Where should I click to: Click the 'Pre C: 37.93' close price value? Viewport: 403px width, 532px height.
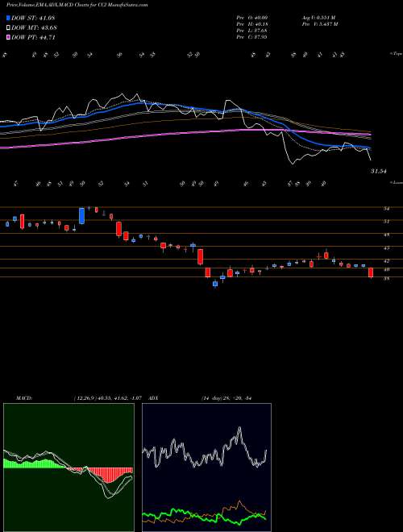coord(252,37)
